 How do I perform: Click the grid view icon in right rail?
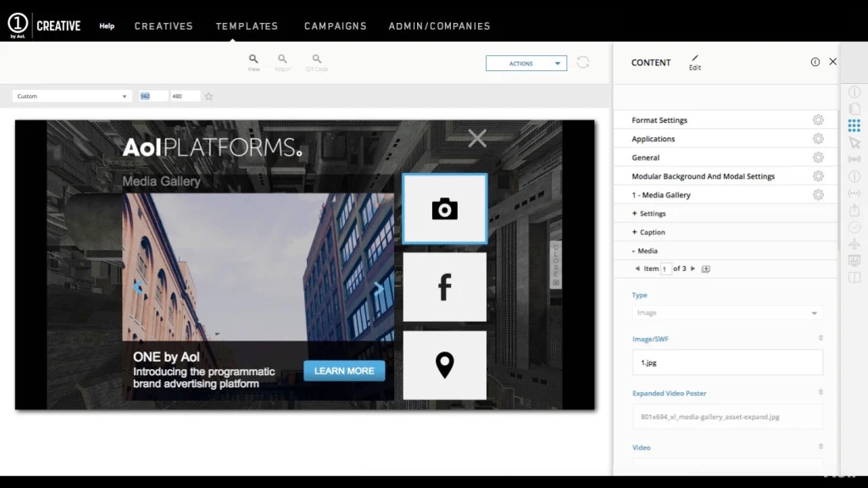[x=854, y=125]
